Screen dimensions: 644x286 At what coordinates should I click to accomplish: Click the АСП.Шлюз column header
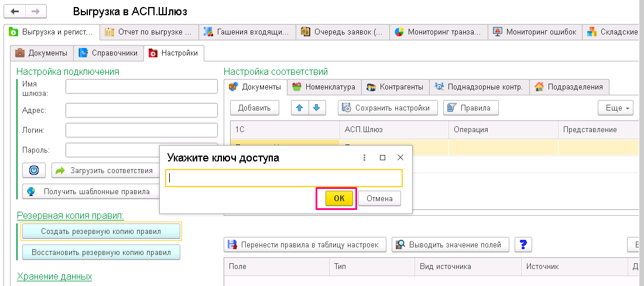click(394, 130)
